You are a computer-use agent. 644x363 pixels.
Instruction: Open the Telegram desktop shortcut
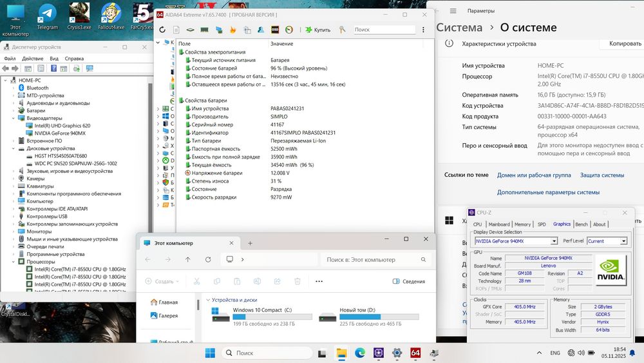coord(47,17)
